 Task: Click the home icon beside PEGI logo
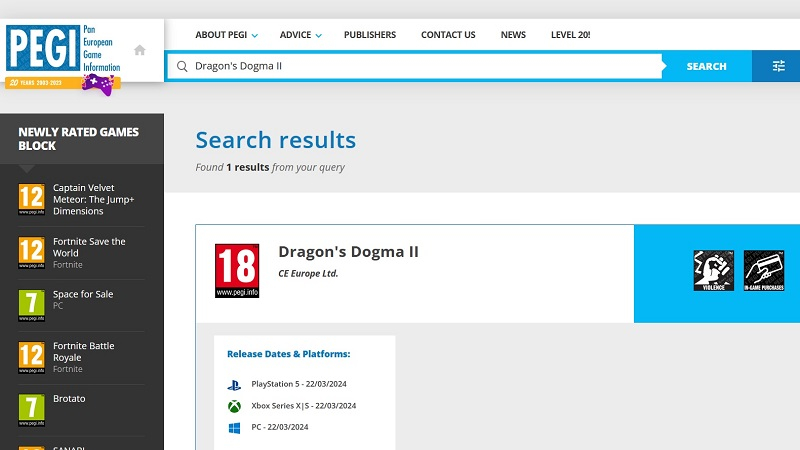(x=140, y=50)
